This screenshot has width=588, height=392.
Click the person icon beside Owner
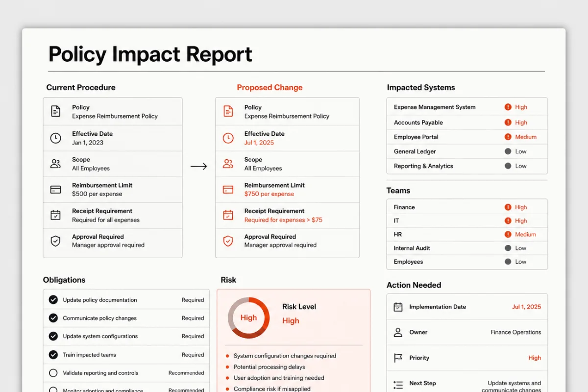398,332
